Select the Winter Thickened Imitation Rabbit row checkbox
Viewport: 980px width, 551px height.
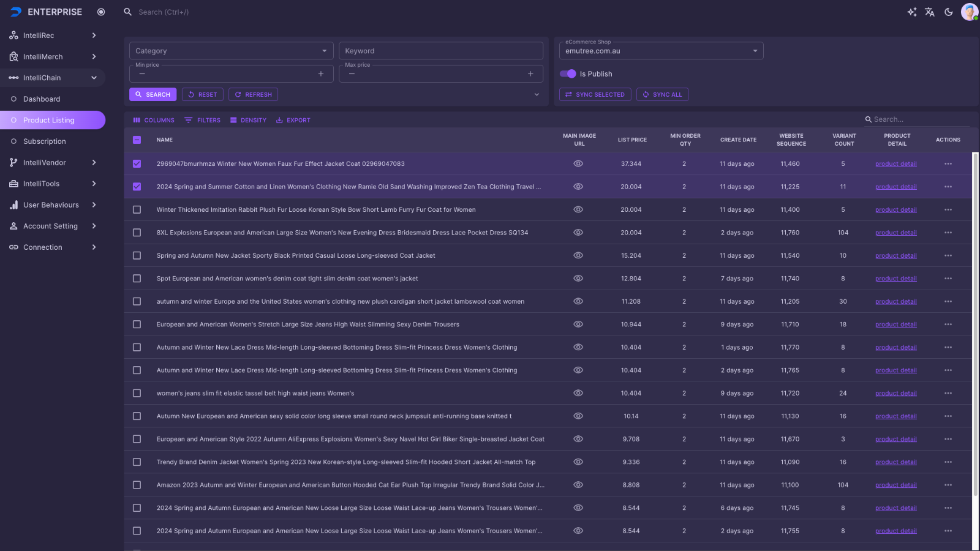(x=137, y=210)
